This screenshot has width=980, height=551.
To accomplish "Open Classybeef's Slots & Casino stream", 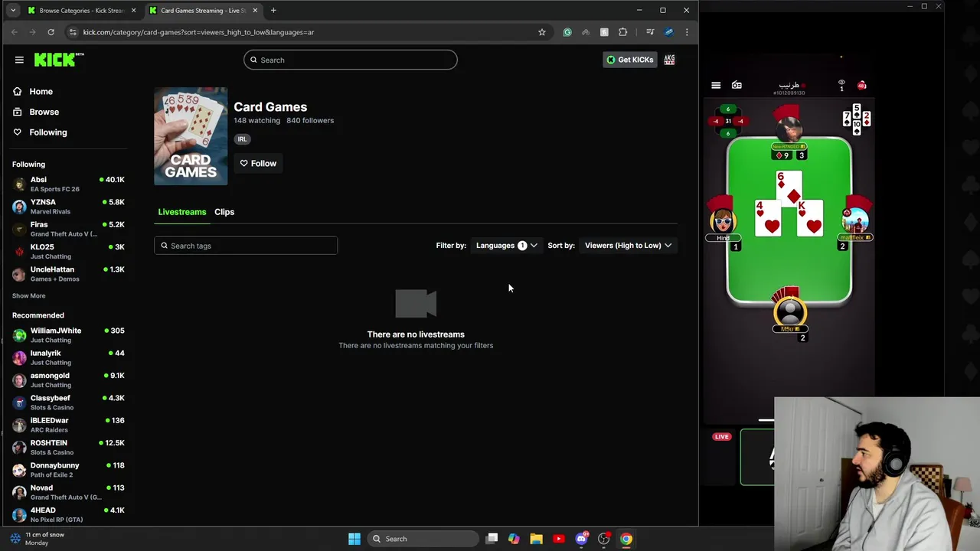I will 68,403.
